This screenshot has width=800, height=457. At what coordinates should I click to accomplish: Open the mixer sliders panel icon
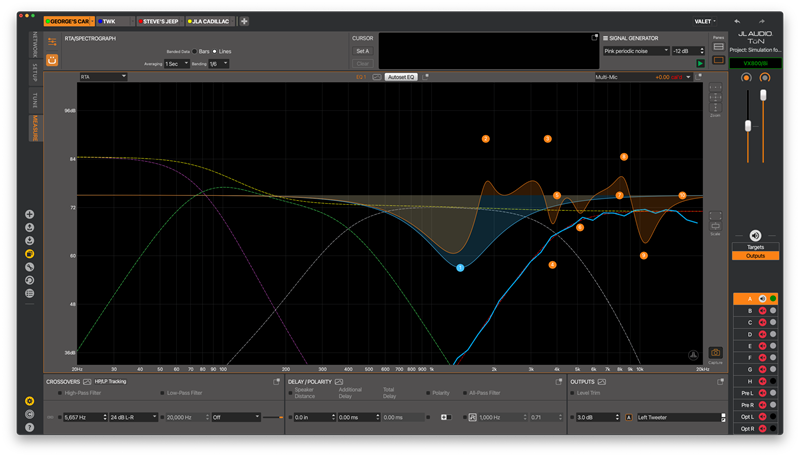pos(52,42)
